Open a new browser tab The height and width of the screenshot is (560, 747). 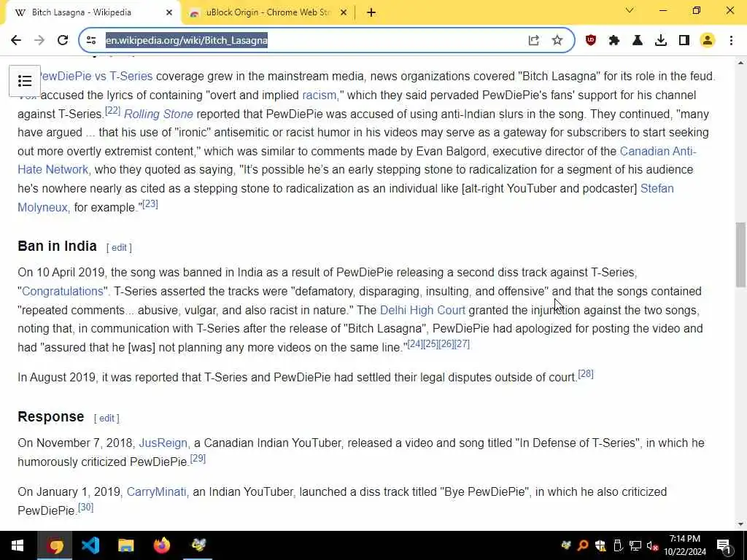[x=371, y=12]
